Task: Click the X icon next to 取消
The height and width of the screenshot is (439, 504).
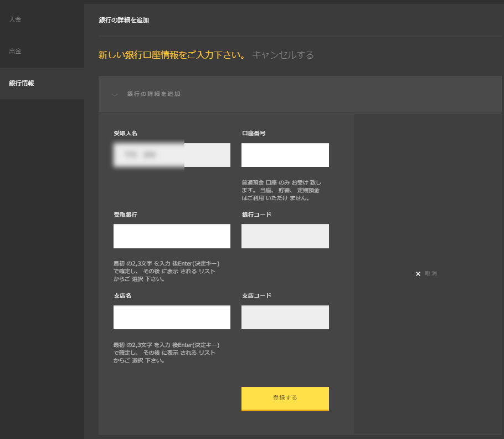Action: [418, 273]
